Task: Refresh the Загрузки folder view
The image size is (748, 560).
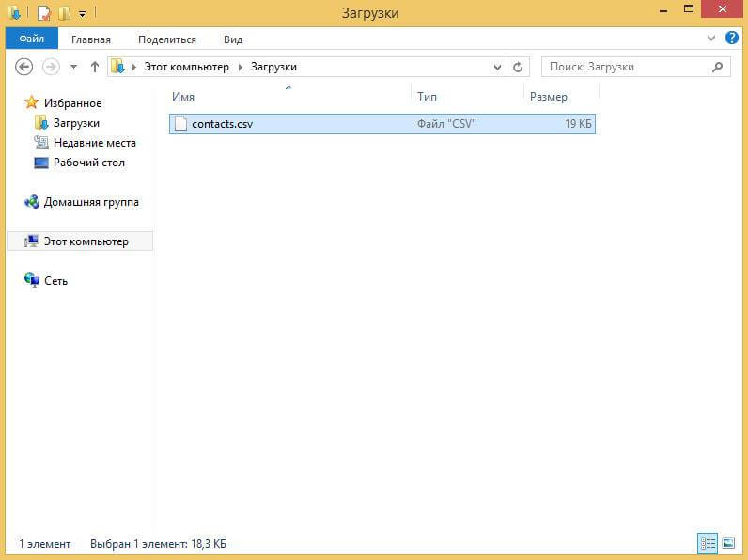Action: [518, 67]
